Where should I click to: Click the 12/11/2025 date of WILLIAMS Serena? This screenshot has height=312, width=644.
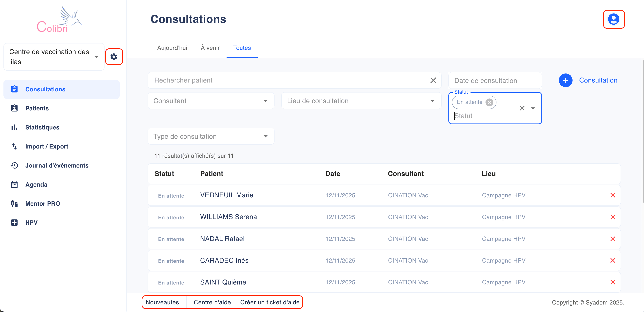coord(340,217)
